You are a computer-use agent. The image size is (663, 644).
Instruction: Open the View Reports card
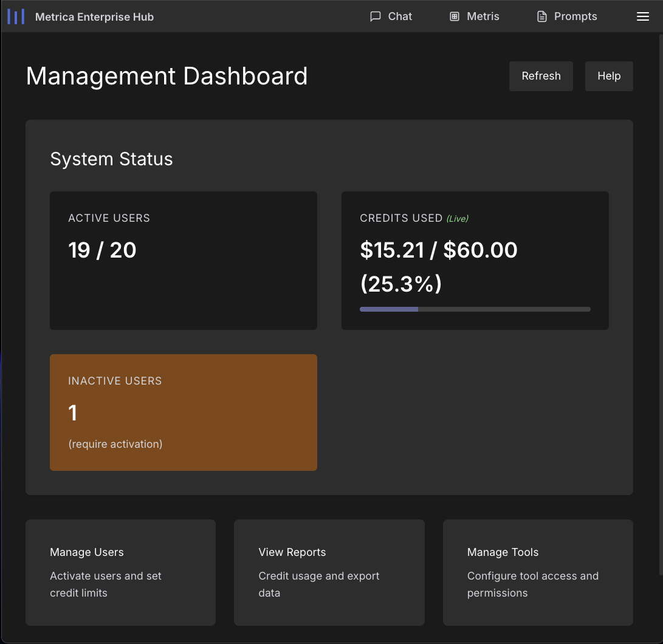(x=329, y=572)
